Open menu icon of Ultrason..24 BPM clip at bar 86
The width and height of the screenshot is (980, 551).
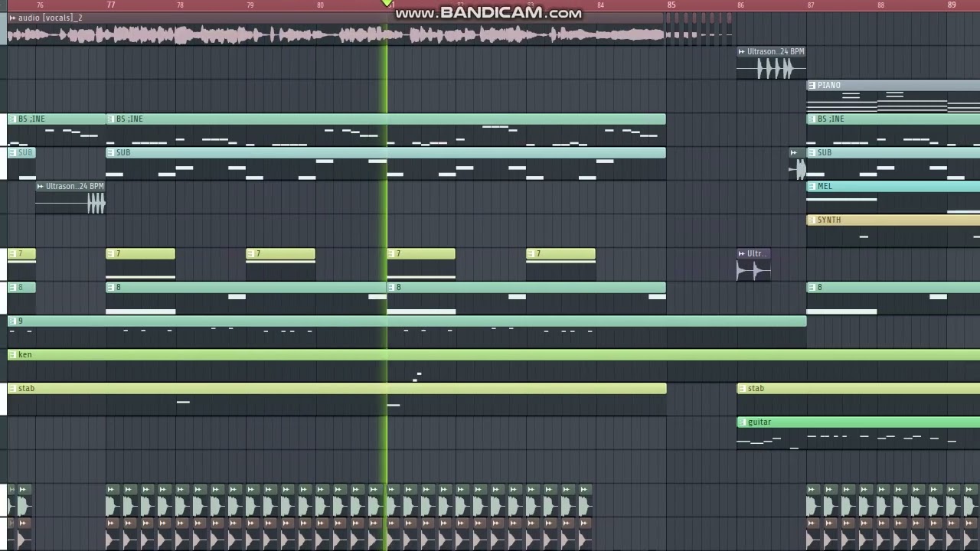click(x=742, y=51)
